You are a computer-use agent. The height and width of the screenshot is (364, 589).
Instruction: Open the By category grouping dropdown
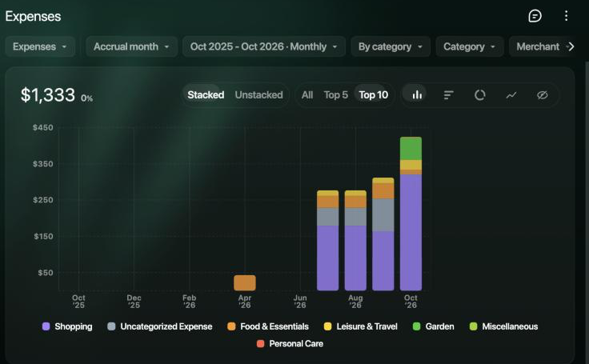click(391, 46)
